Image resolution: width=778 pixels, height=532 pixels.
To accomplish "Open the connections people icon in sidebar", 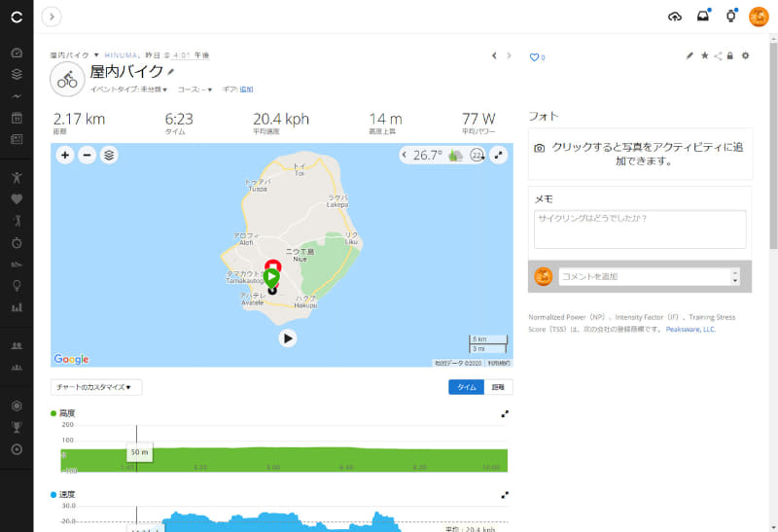I will click(17, 346).
